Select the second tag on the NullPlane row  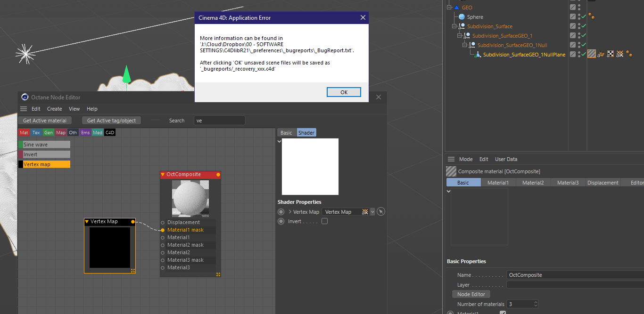601,55
